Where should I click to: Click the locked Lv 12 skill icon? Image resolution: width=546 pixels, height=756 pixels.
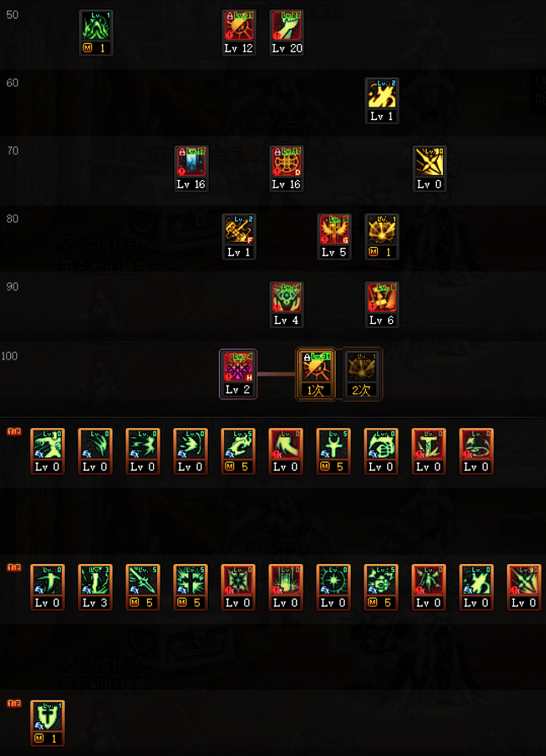(x=238, y=32)
